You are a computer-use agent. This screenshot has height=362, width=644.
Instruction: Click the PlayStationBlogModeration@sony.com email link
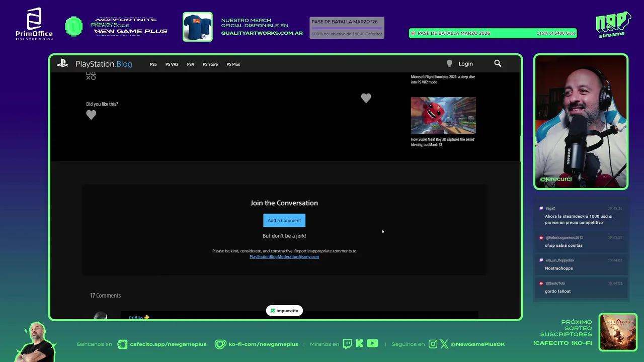284,257
